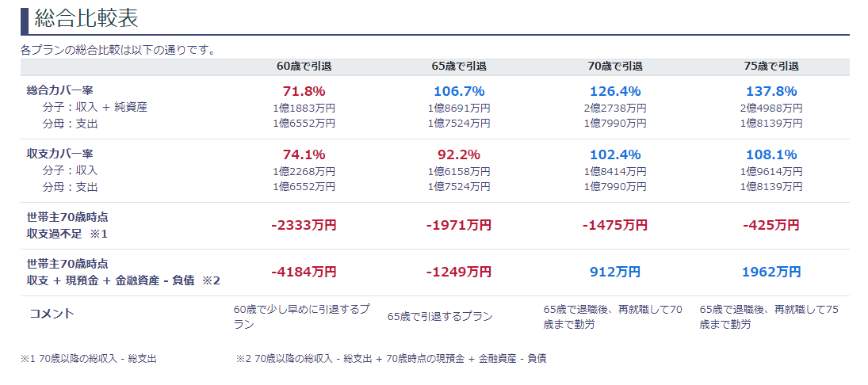Select the red 71.8% coverage value
The height and width of the screenshot is (385, 868).
click(x=304, y=91)
